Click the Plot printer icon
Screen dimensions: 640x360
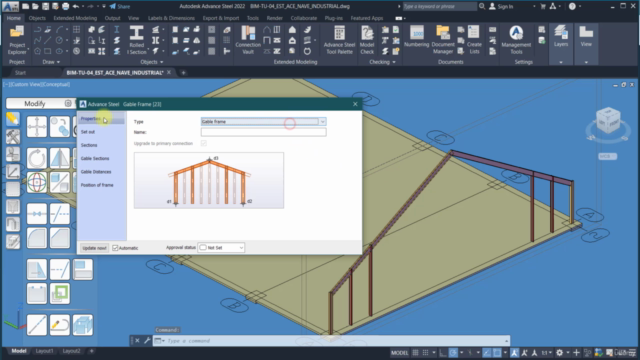[65, 7]
